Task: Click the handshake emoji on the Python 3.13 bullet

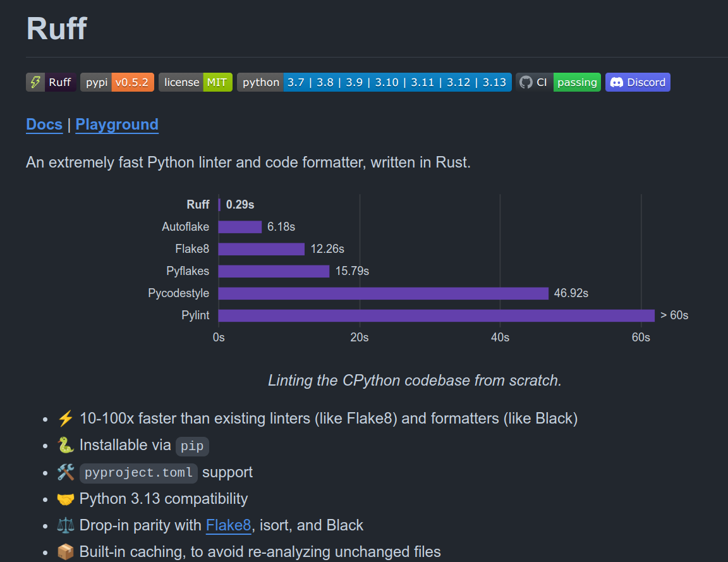Action: coord(65,498)
